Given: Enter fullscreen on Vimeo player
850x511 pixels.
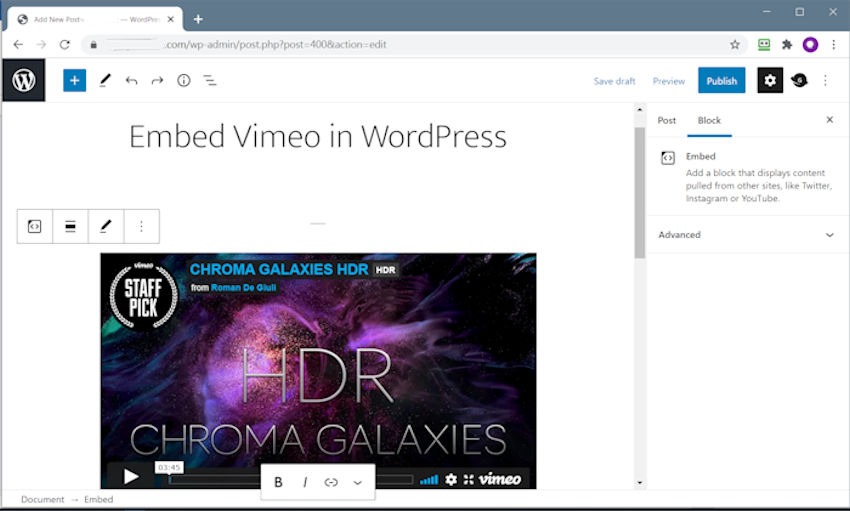Looking at the screenshot, I should 469,479.
